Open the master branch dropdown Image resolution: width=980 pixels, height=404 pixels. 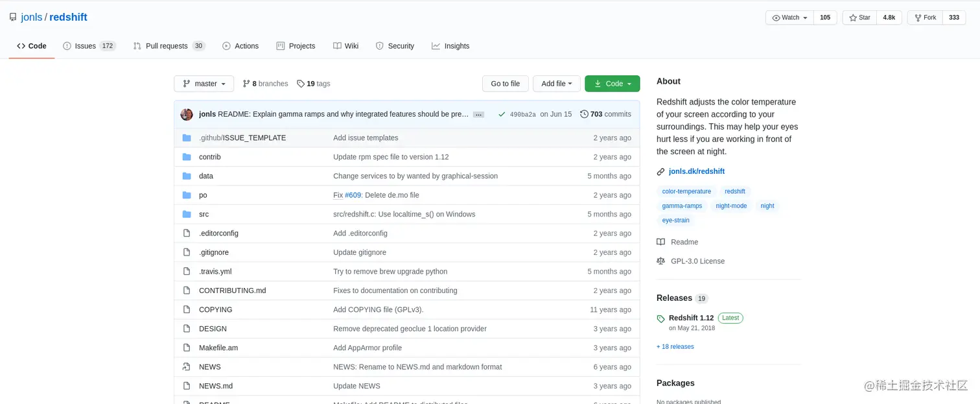[x=204, y=84]
